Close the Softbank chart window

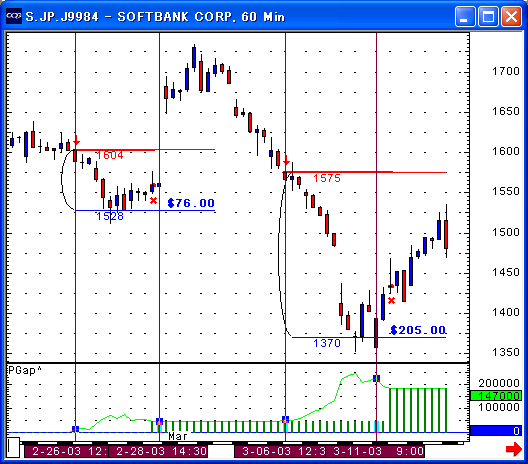coord(512,16)
